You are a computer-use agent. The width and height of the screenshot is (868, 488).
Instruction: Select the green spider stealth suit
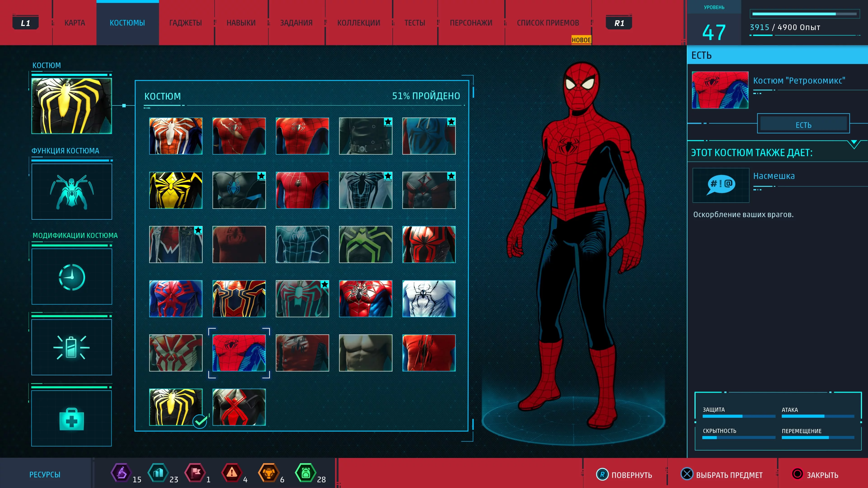tap(366, 244)
